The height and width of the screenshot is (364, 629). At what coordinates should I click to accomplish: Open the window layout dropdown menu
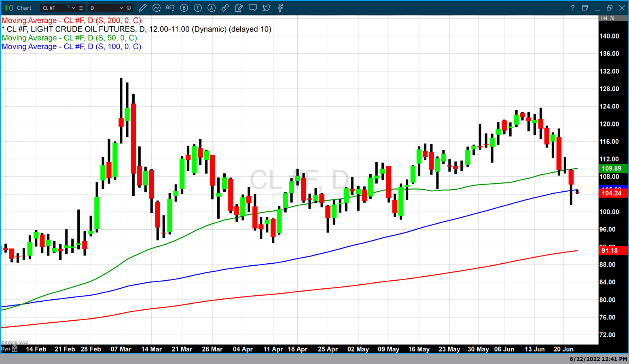585,8
